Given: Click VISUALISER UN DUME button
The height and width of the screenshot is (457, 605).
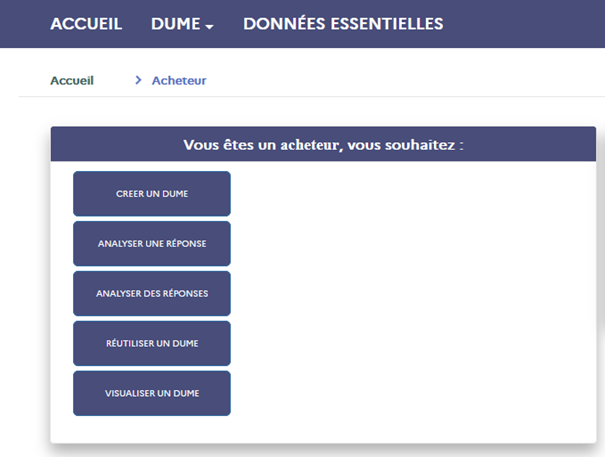Looking at the screenshot, I should [x=152, y=393].
